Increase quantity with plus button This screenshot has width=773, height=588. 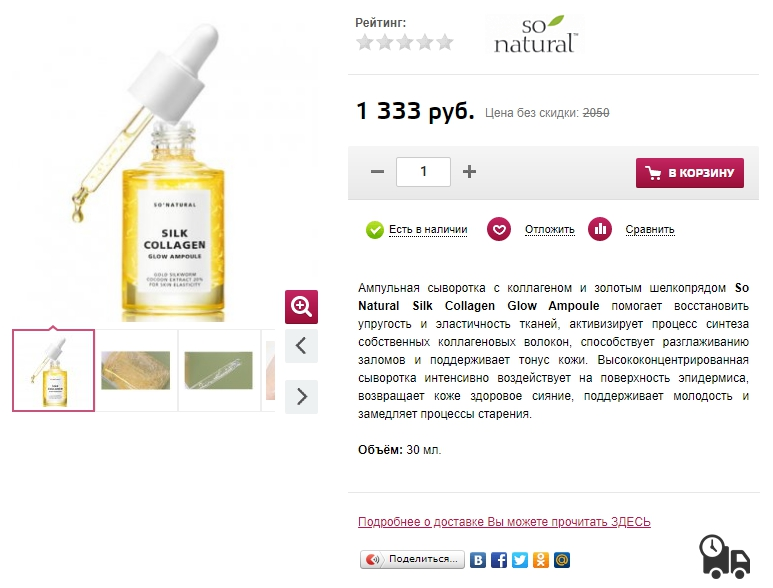pyautogui.click(x=469, y=172)
